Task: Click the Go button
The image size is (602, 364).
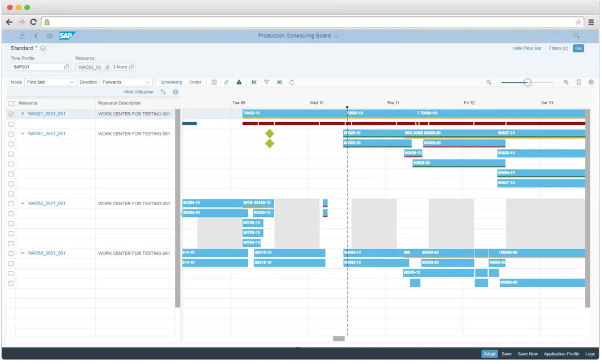Action: coord(578,48)
